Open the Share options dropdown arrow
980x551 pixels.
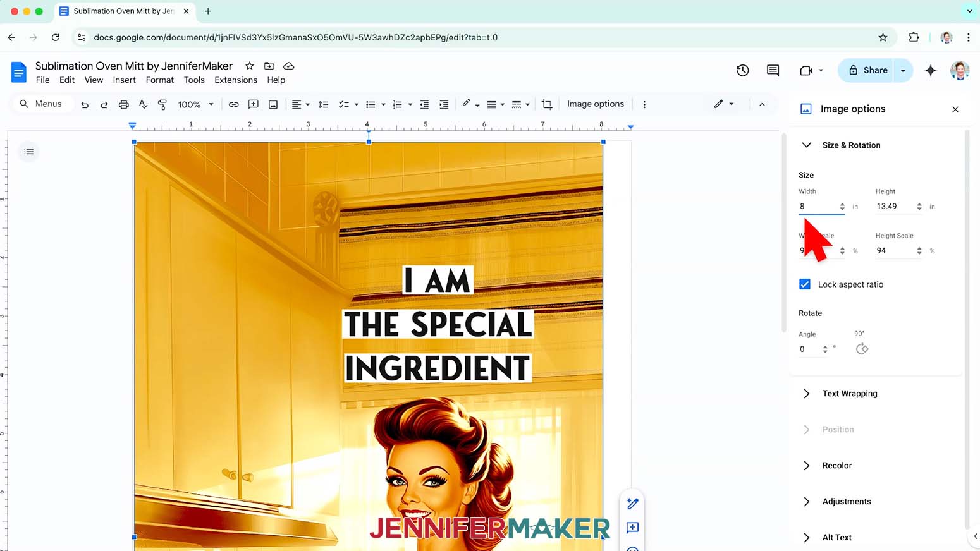903,70
